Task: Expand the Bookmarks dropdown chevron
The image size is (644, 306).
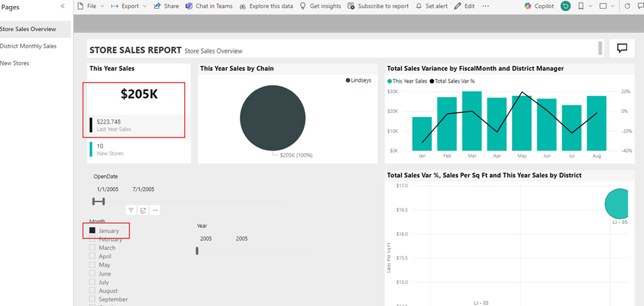Action: [590, 6]
